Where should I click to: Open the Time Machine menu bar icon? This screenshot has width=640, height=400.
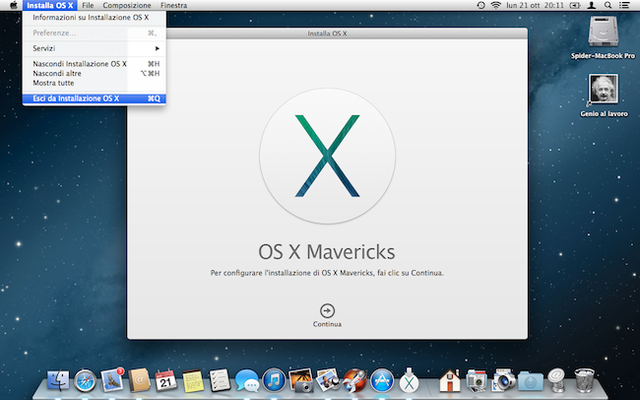point(481,5)
